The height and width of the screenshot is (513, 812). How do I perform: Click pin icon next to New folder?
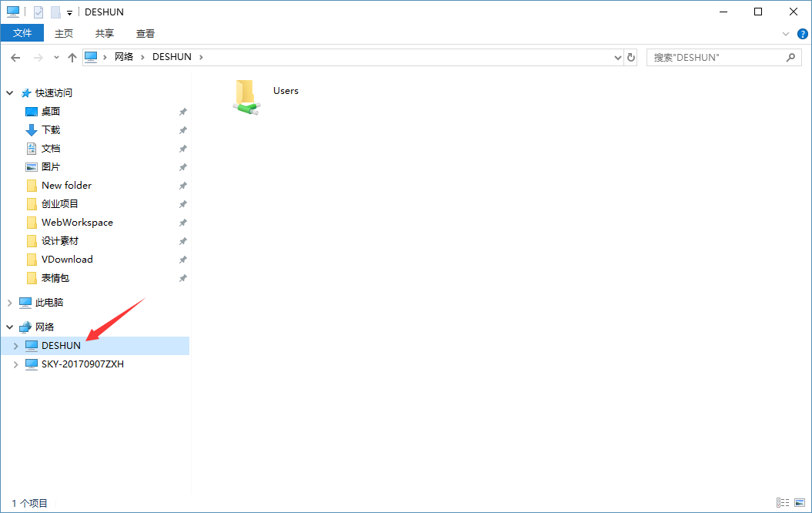(183, 186)
